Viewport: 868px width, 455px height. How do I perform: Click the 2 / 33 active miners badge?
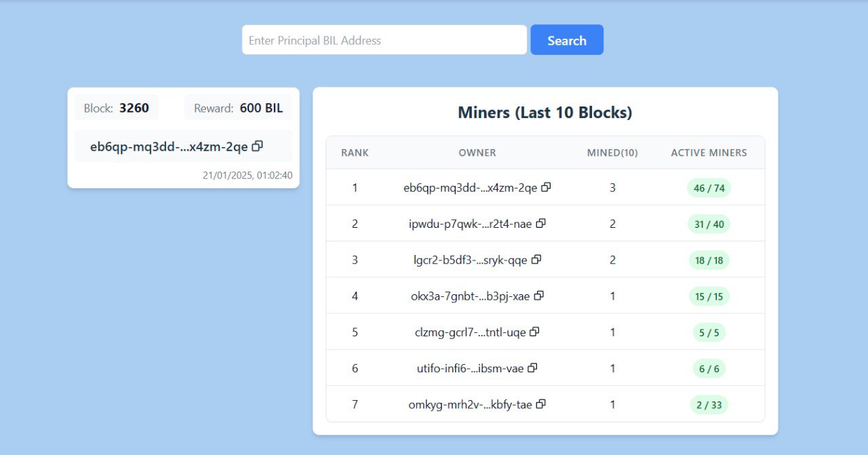tap(709, 405)
